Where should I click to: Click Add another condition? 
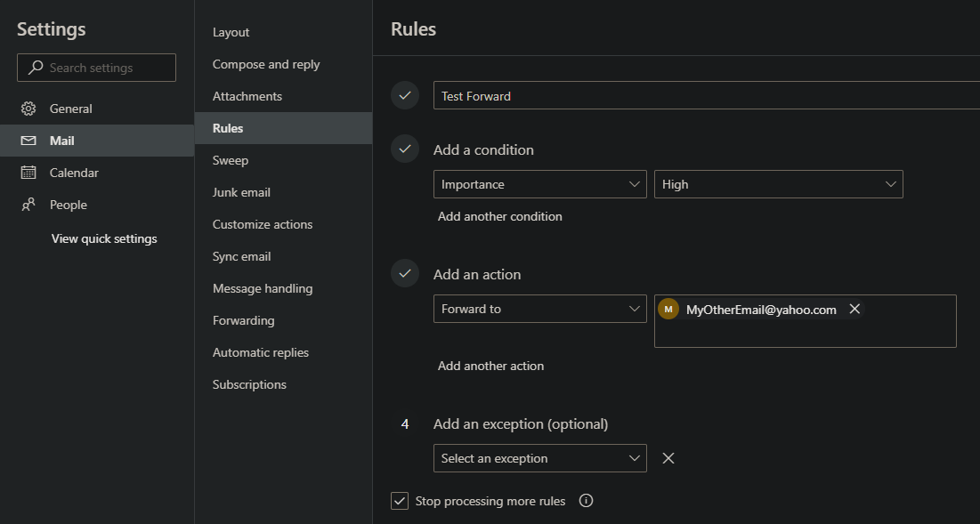pyautogui.click(x=499, y=216)
